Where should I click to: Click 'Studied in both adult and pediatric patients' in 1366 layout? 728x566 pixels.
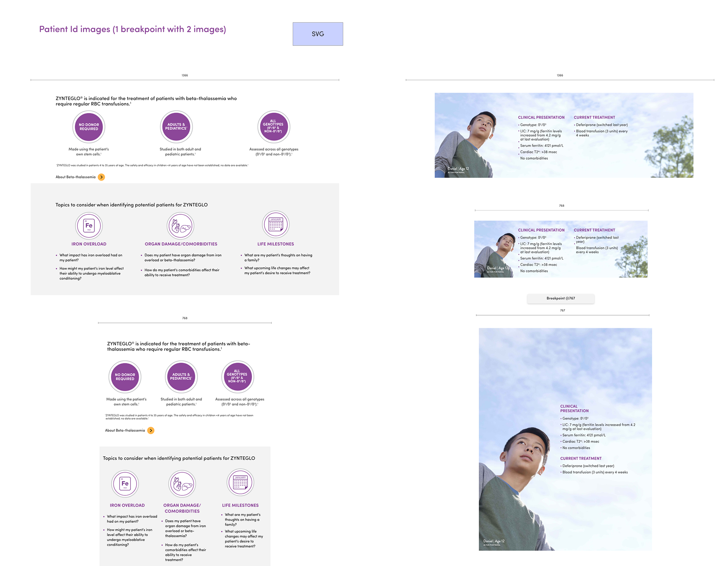click(x=180, y=152)
